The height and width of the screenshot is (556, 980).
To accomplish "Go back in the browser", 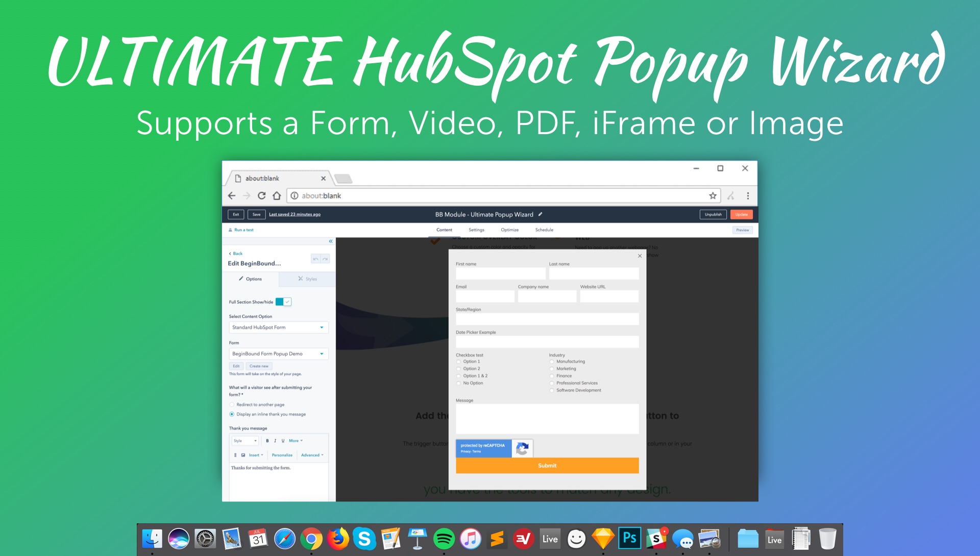I will coord(232,196).
